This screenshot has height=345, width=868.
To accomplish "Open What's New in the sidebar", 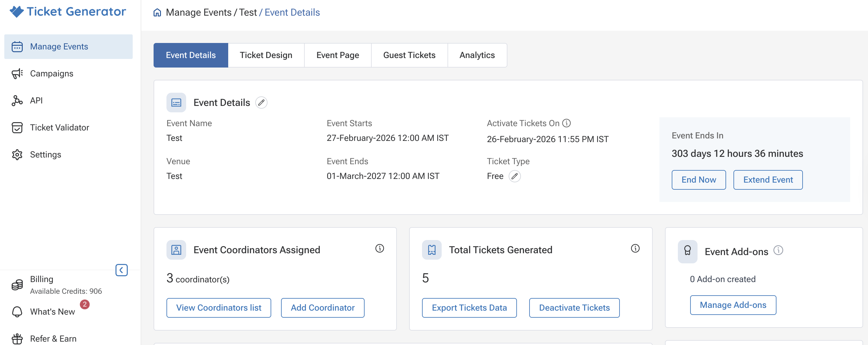I will (68, 312).
